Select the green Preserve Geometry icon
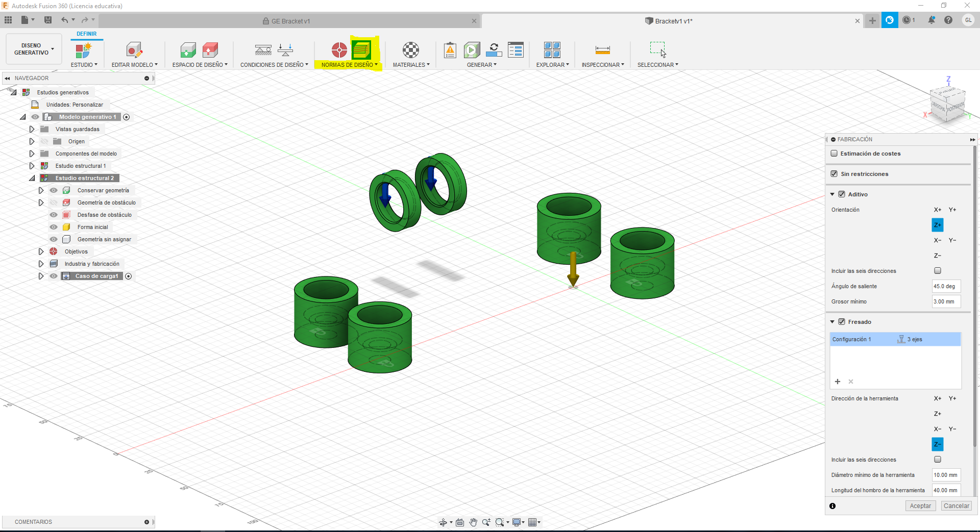980x532 pixels. click(188, 50)
